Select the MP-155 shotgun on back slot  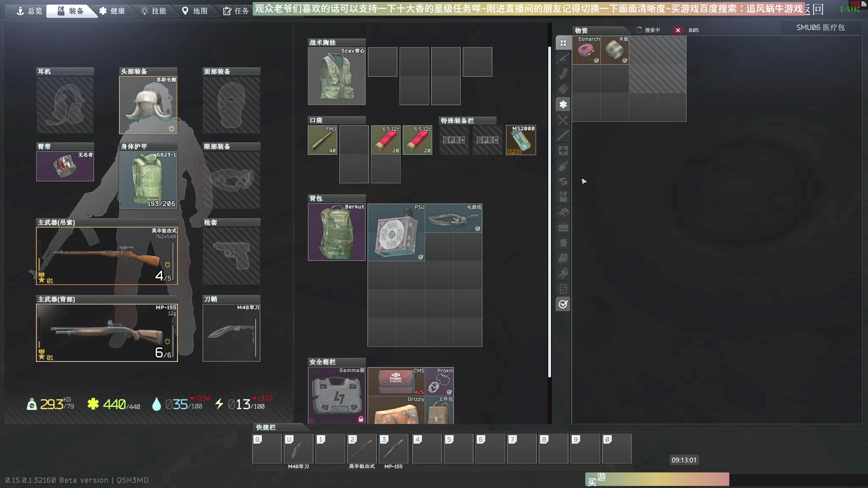point(107,333)
